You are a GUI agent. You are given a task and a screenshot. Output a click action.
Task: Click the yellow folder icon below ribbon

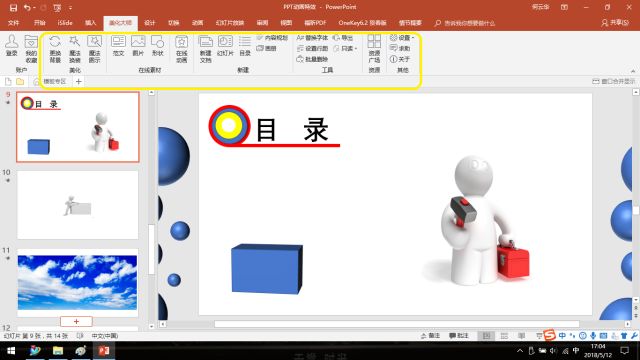click(20, 82)
